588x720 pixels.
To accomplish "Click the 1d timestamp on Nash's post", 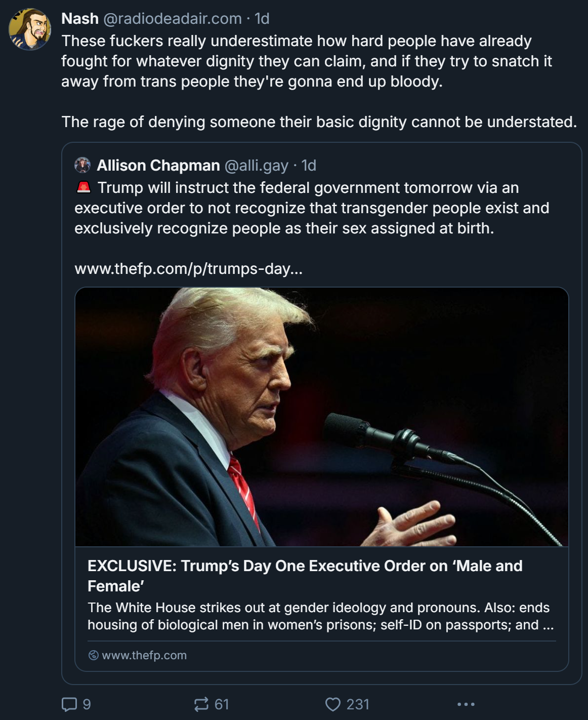I will pos(262,19).
